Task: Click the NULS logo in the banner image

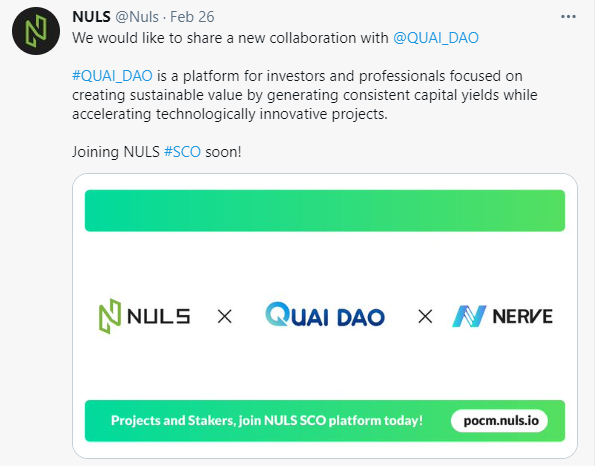Action: pos(144,316)
